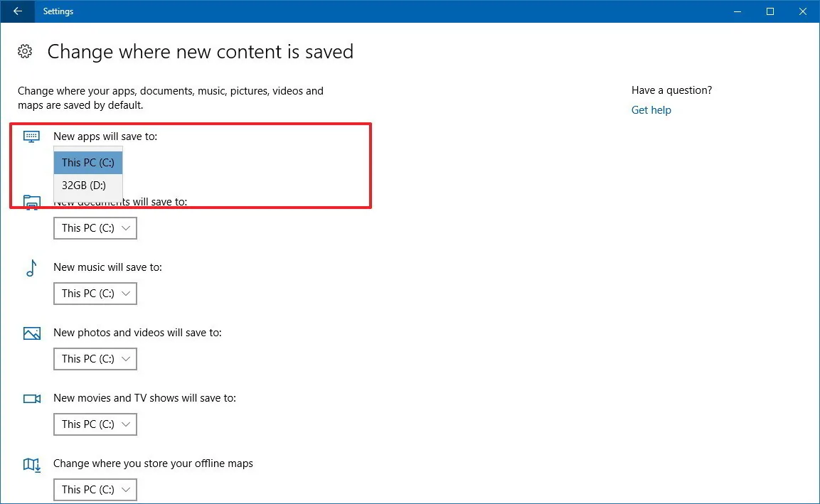Open the Get help link
820x504 pixels.
[x=651, y=109]
